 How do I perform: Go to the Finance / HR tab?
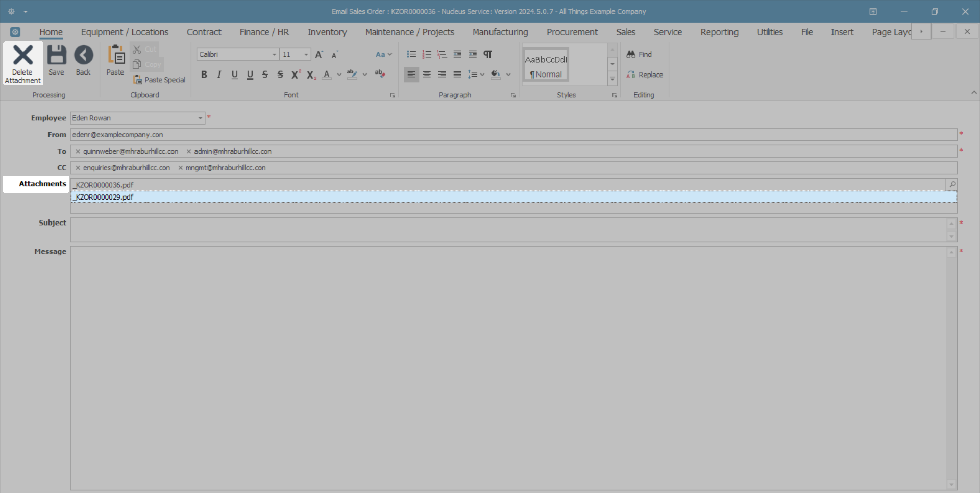pos(264,32)
